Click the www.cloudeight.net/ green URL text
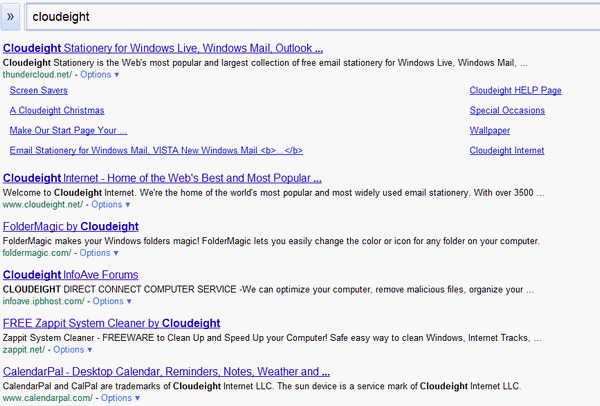600x406 pixels. [43, 205]
